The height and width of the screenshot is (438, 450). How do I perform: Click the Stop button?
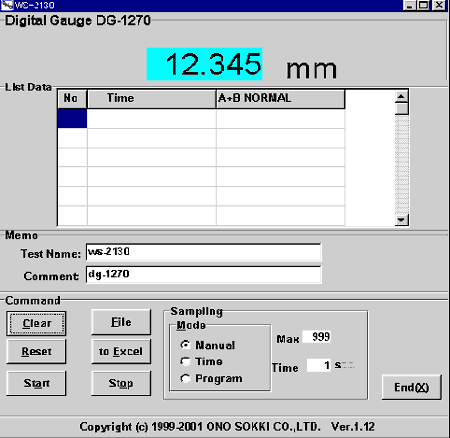tap(121, 383)
